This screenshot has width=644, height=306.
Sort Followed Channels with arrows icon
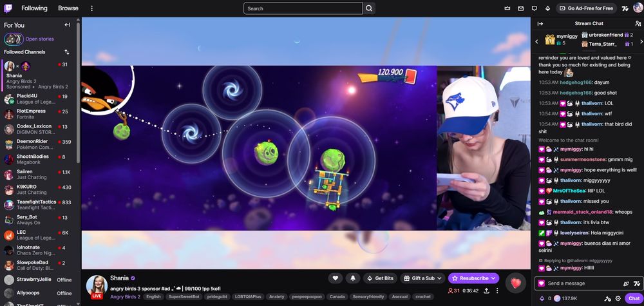67,52
